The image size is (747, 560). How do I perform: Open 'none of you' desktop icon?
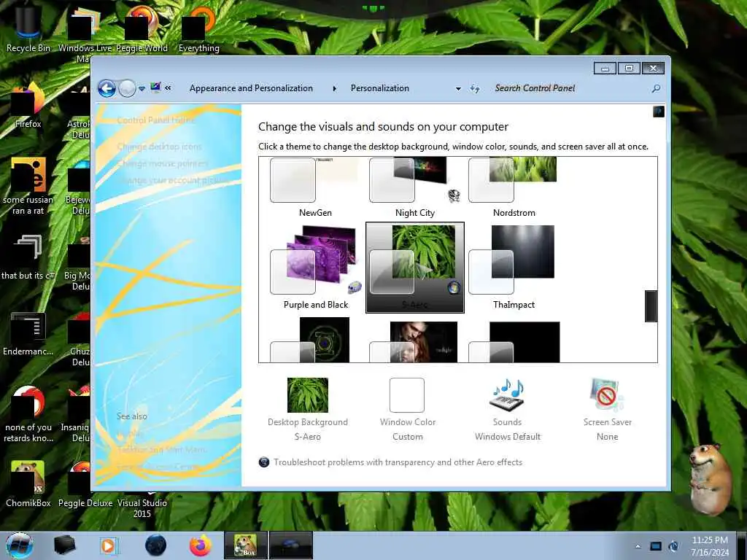tap(28, 414)
